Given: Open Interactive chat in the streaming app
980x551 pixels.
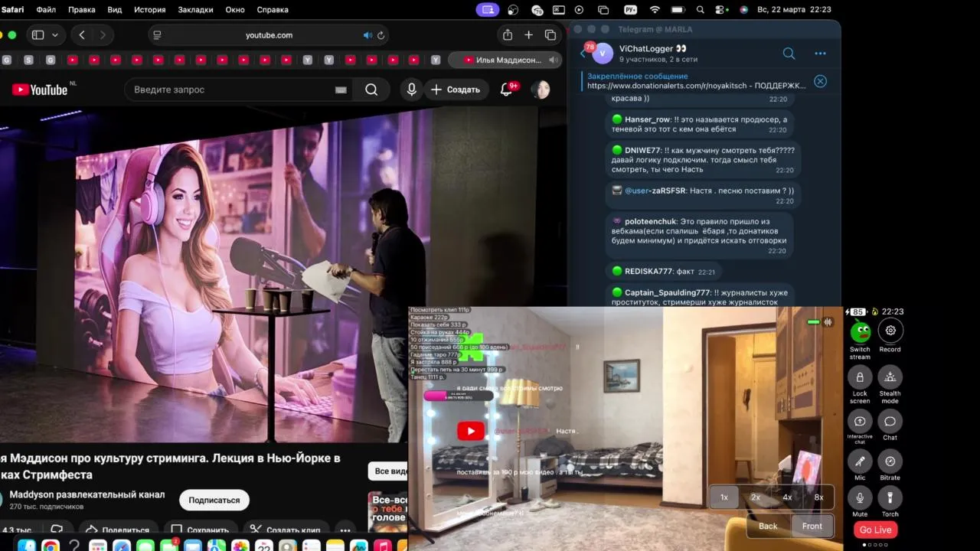Looking at the screenshot, I should click(x=860, y=422).
